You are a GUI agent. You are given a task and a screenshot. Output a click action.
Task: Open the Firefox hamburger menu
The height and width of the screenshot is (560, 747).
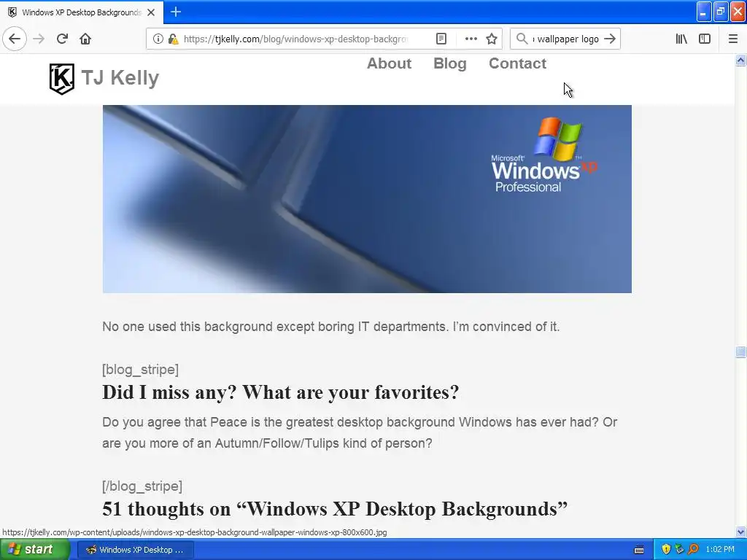(733, 39)
